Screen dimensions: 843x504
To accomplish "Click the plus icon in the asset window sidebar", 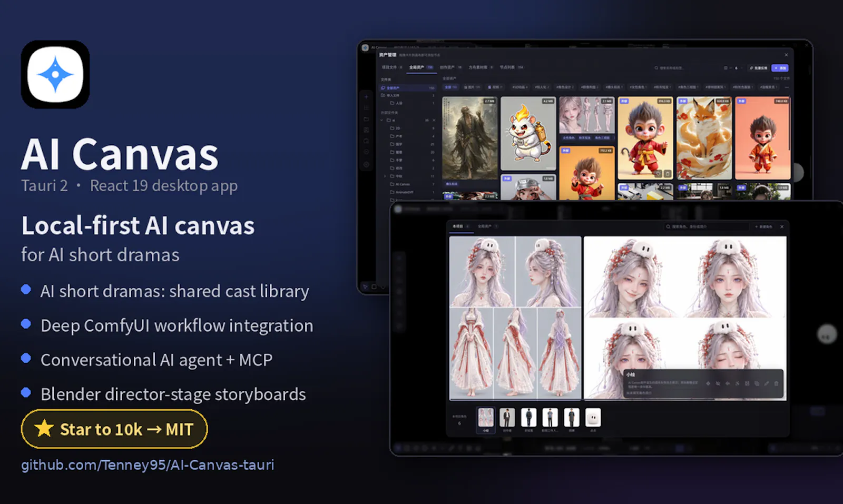I will pos(366,97).
